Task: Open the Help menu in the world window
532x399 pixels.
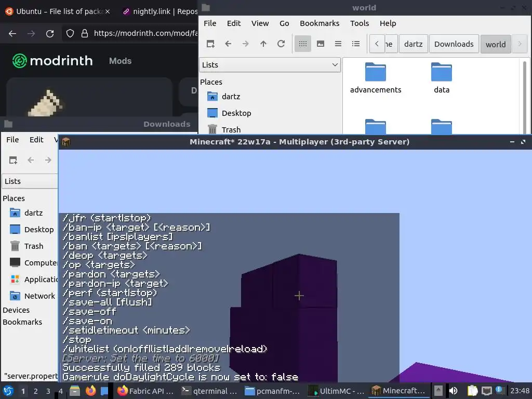Action: (x=388, y=23)
